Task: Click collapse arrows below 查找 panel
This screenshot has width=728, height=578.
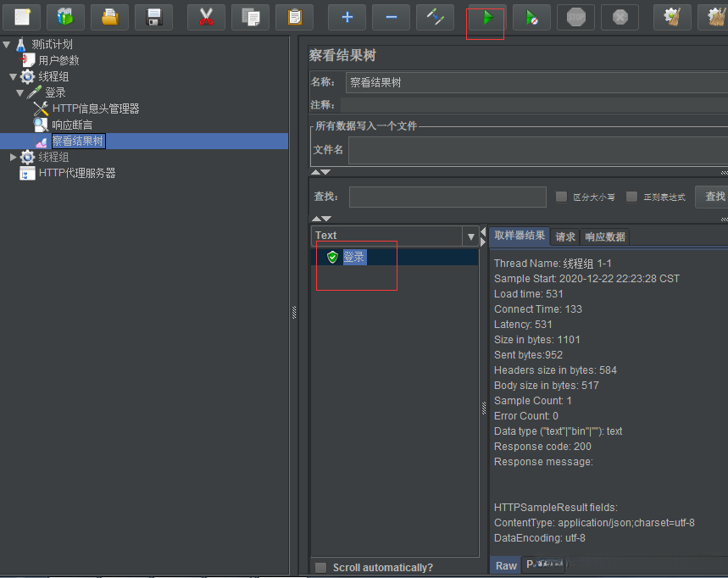Action: (321, 219)
